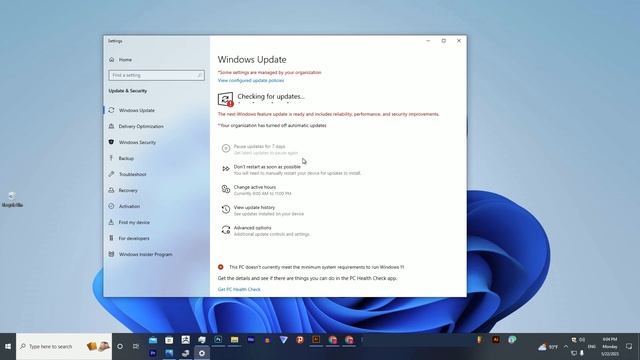Image resolution: width=640 pixels, height=360 pixels.
Task: Open the weather widget in the taskbar
Action: 548,347
